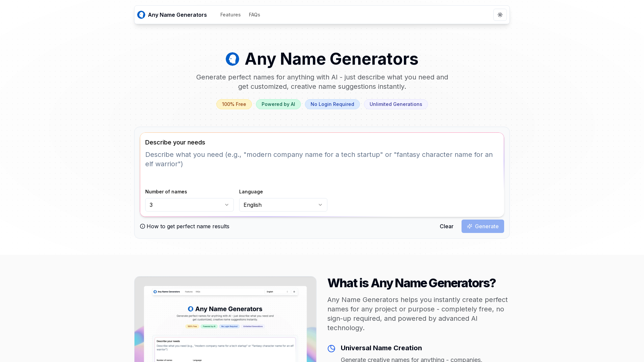Click the Clear button
Viewport: 644px width, 362px height.
(x=446, y=226)
